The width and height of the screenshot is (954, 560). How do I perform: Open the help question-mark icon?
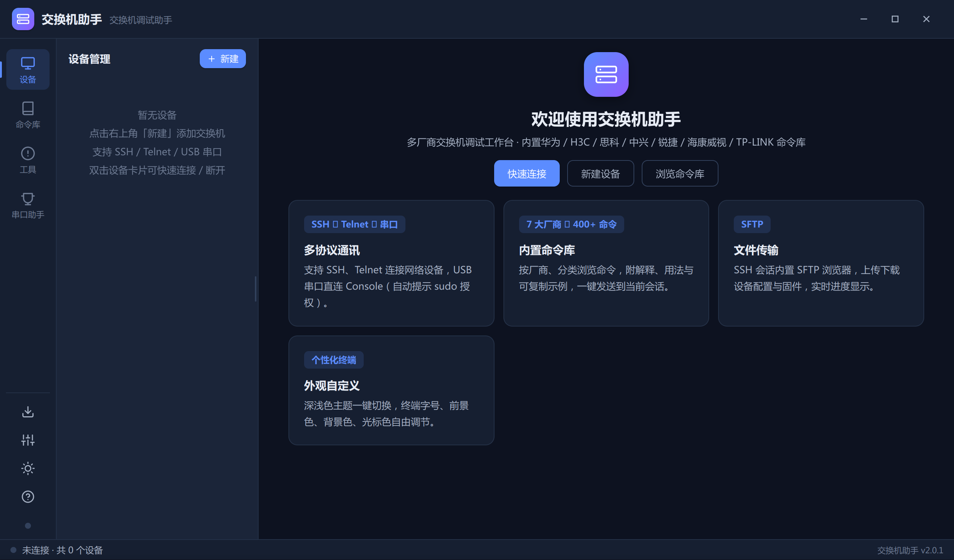point(28,497)
